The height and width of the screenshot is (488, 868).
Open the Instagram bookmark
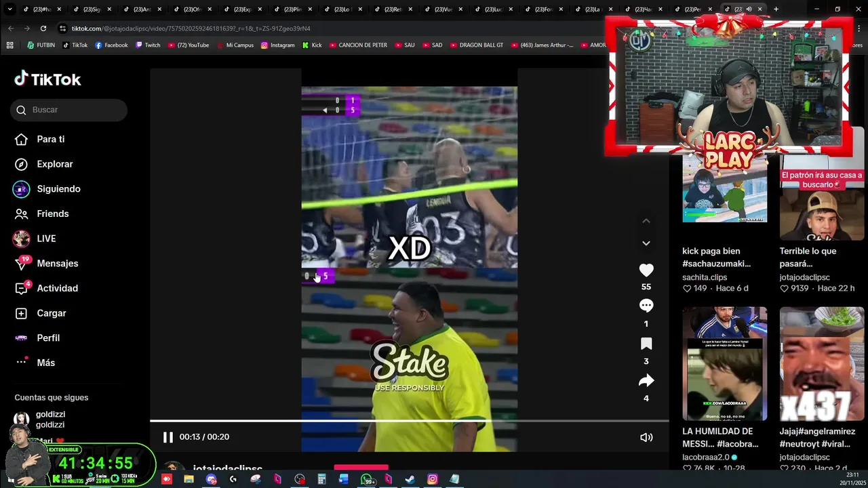pyautogui.click(x=278, y=45)
